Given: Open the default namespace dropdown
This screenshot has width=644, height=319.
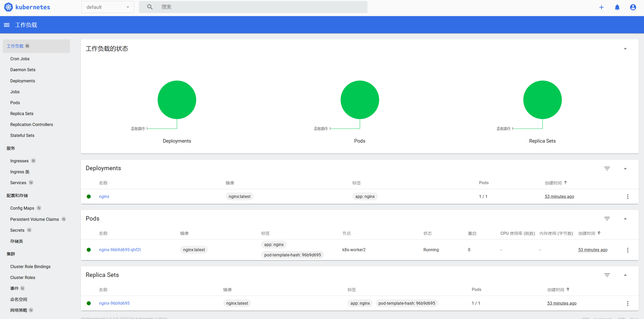Looking at the screenshot, I should tap(108, 7).
